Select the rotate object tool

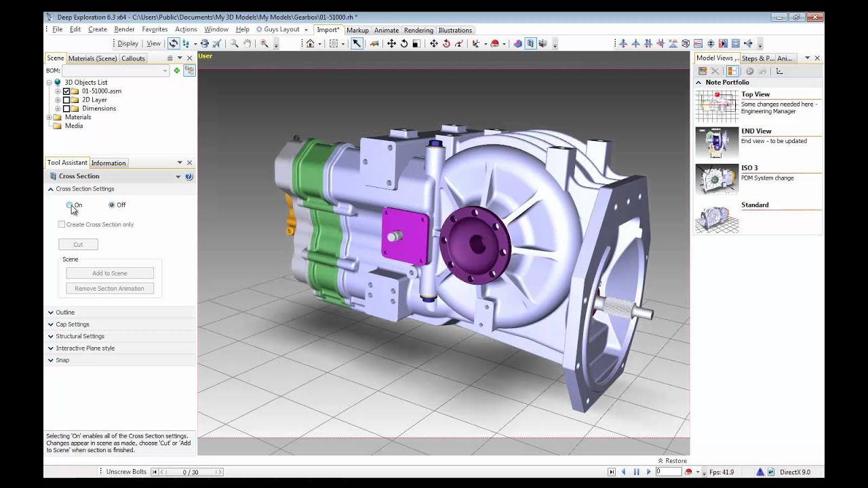point(403,43)
